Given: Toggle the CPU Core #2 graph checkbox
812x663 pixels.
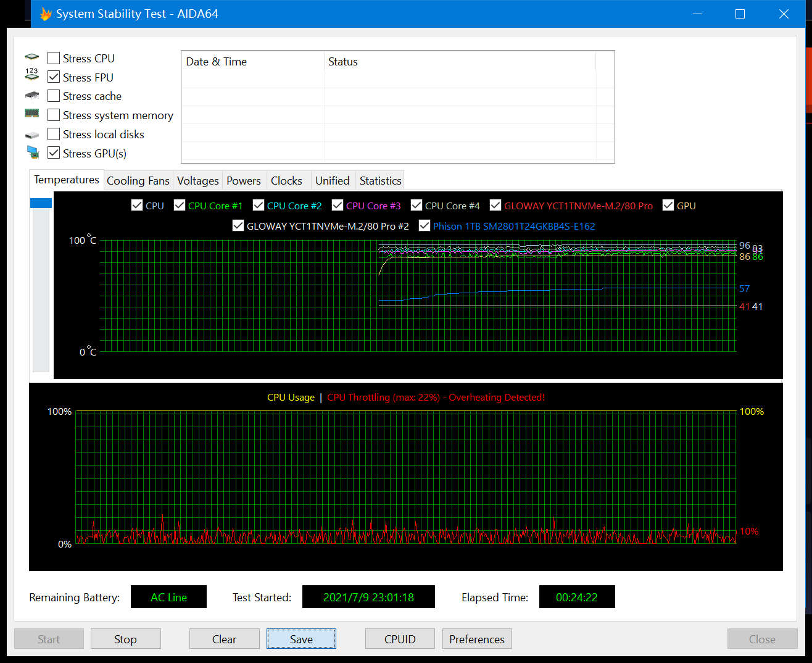Looking at the screenshot, I should 259,206.
